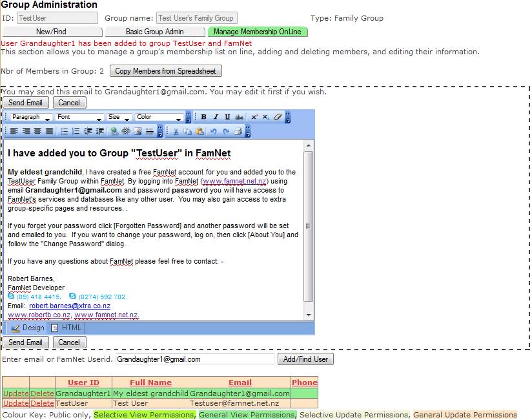This screenshot has width=532, height=420.
Task: Sort members by the User ID column
Action: pos(83,383)
